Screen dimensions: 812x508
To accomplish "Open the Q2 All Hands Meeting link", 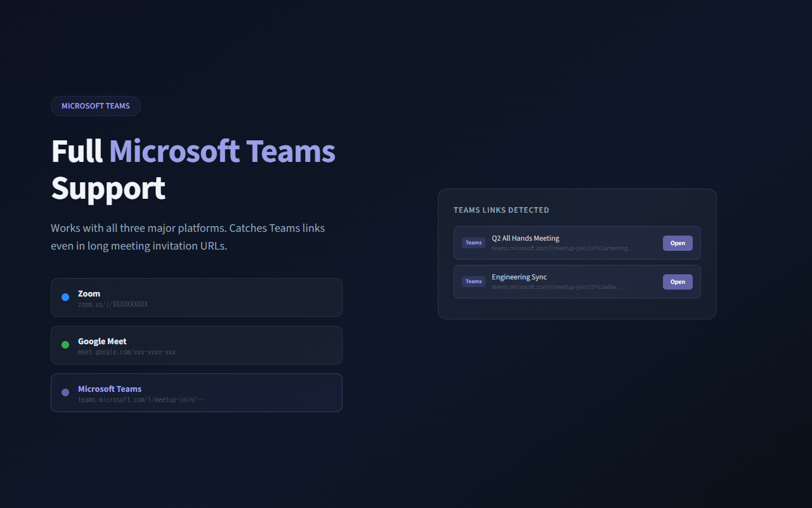I will tap(678, 243).
